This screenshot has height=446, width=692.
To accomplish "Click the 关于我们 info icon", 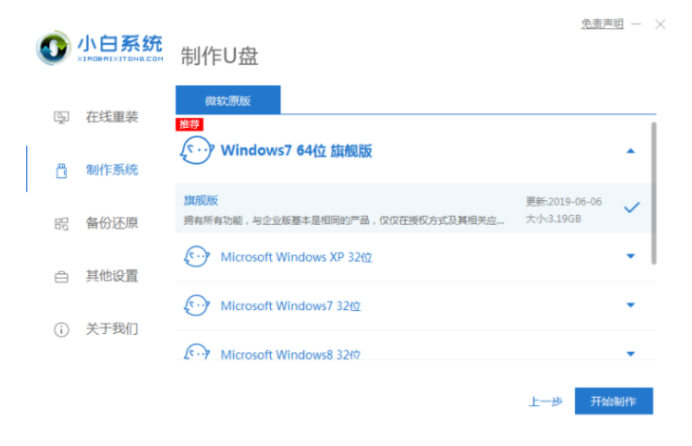I will [x=61, y=330].
